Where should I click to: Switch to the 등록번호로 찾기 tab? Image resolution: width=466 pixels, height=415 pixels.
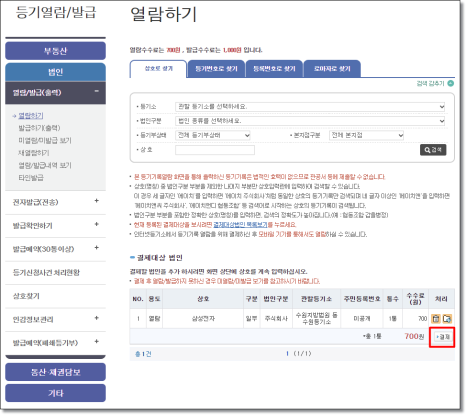(x=274, y=69)
